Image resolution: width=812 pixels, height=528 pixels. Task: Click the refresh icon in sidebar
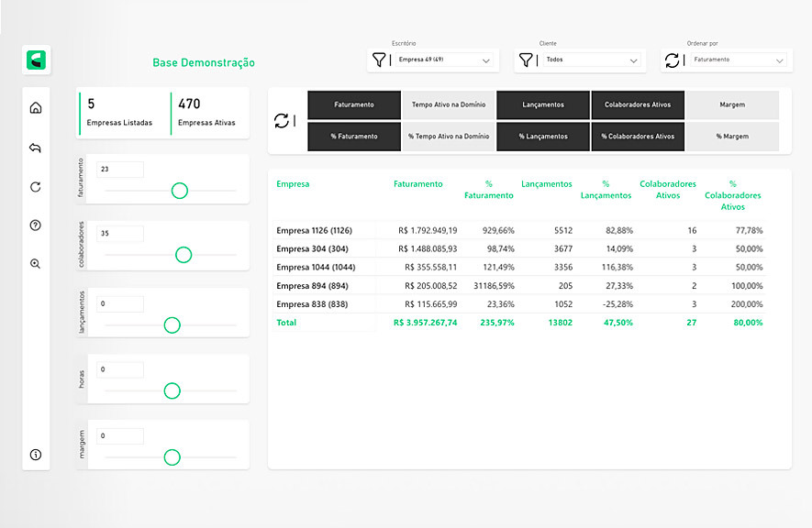pos(36,187)
